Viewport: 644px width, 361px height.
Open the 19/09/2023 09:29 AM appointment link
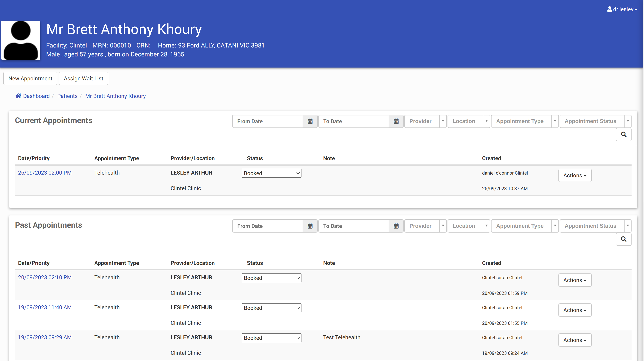[45, 337]
